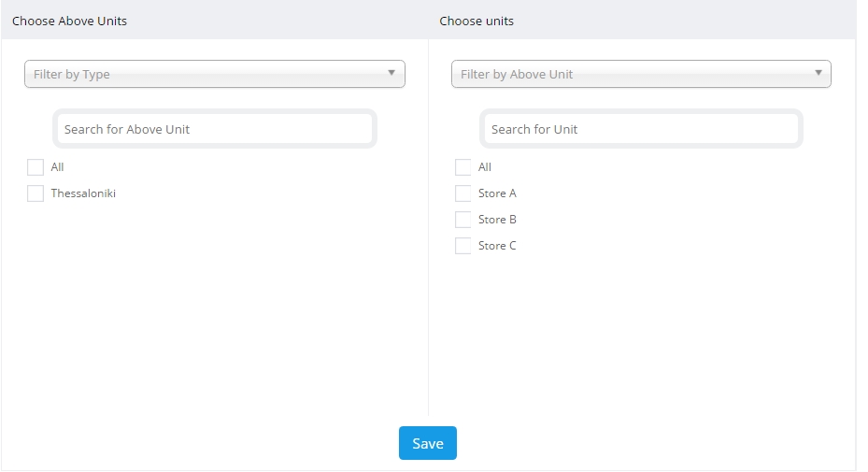The height and width of the screenshot is (472, 868).
Task: Click the Choose Above Units header
Action: pos(69,21)
